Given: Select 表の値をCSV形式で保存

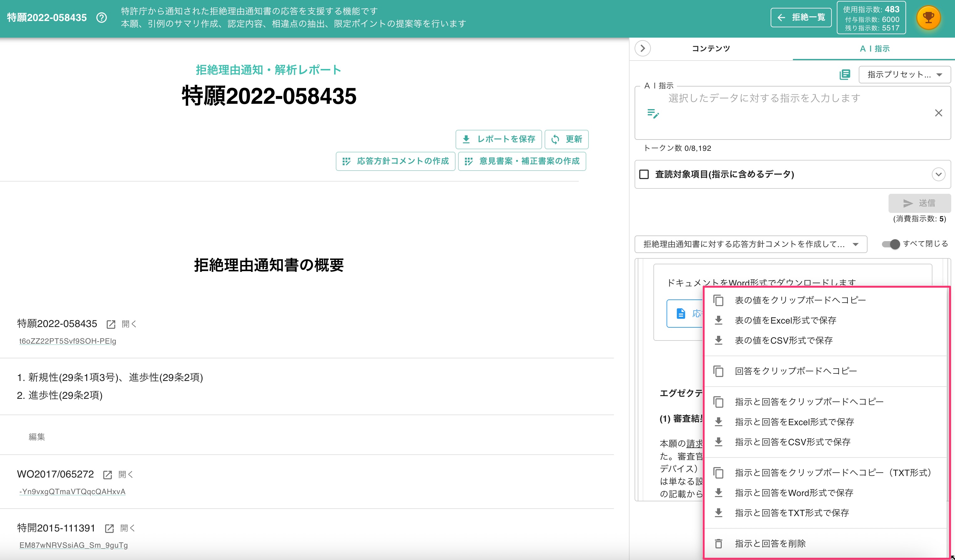Looking at the screenshot, I should [825, 340].
